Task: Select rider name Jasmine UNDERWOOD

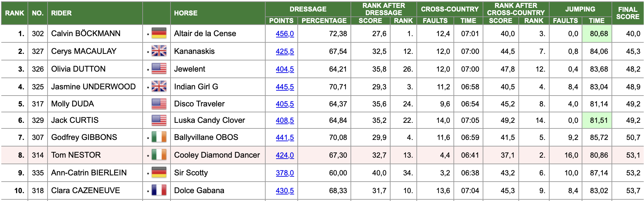Action: tap(93, 87)
